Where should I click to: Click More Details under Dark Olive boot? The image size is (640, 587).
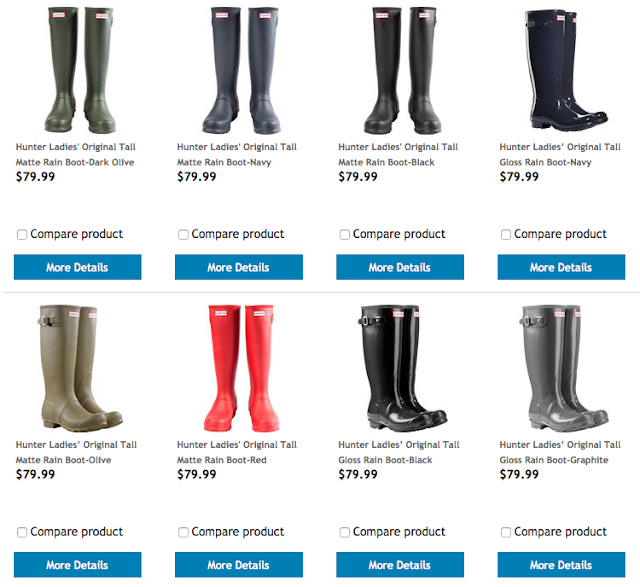pyautogui.click(x=78, y=267)
